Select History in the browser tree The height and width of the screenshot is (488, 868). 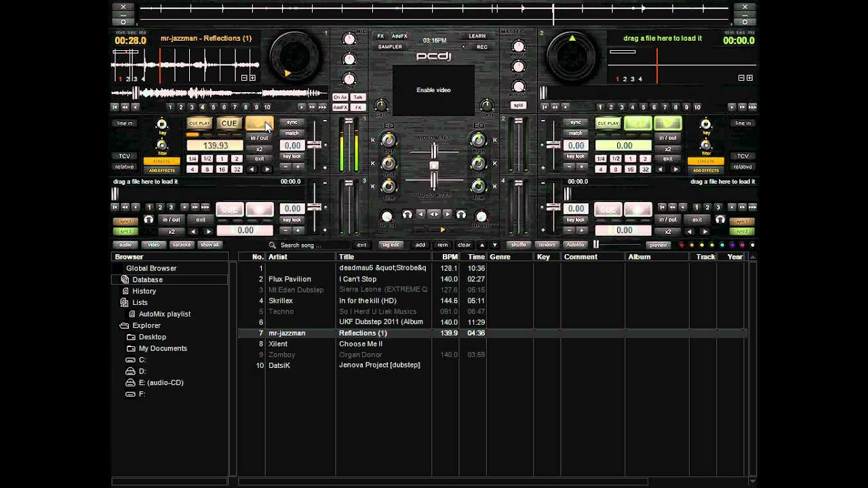point(144,291)
